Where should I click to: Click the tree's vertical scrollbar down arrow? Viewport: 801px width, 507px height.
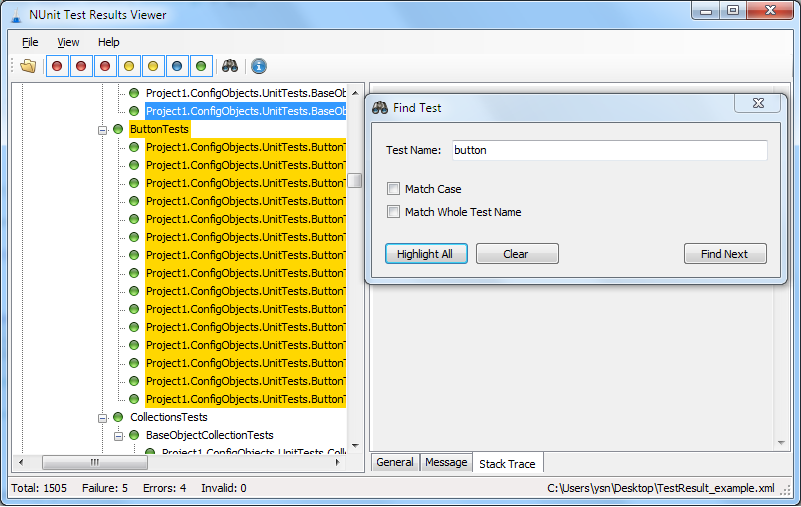[355, 446]
